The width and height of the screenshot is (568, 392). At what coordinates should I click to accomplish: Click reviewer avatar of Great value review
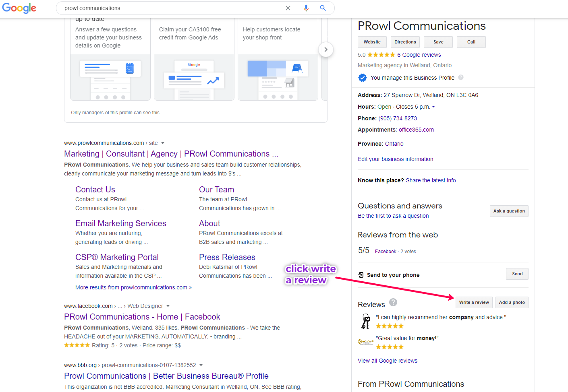pyautogui.click(x=366, y=342)
